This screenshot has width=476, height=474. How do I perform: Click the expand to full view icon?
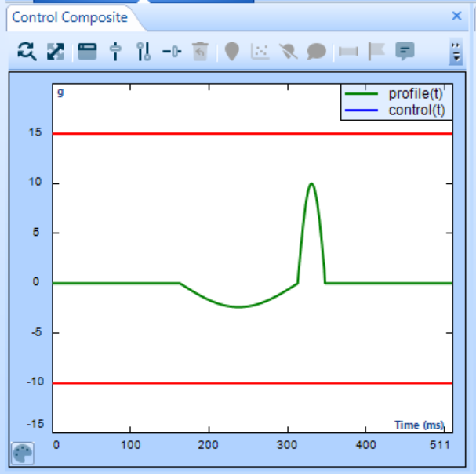pos(56,52)
